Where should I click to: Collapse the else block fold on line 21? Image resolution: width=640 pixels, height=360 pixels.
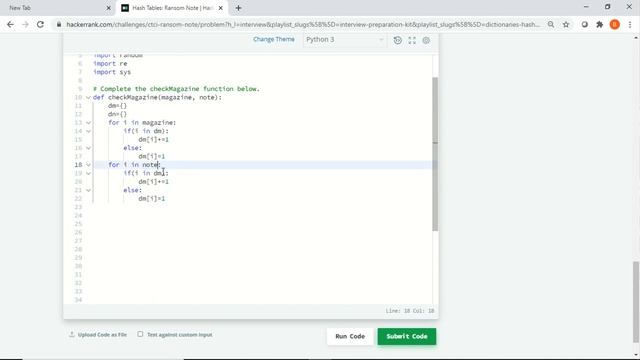point(88,190)
